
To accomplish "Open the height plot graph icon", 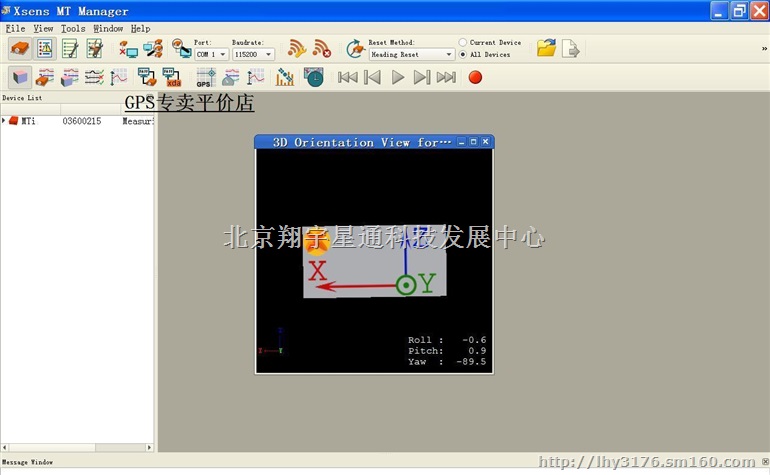I will tap(118, 77).
